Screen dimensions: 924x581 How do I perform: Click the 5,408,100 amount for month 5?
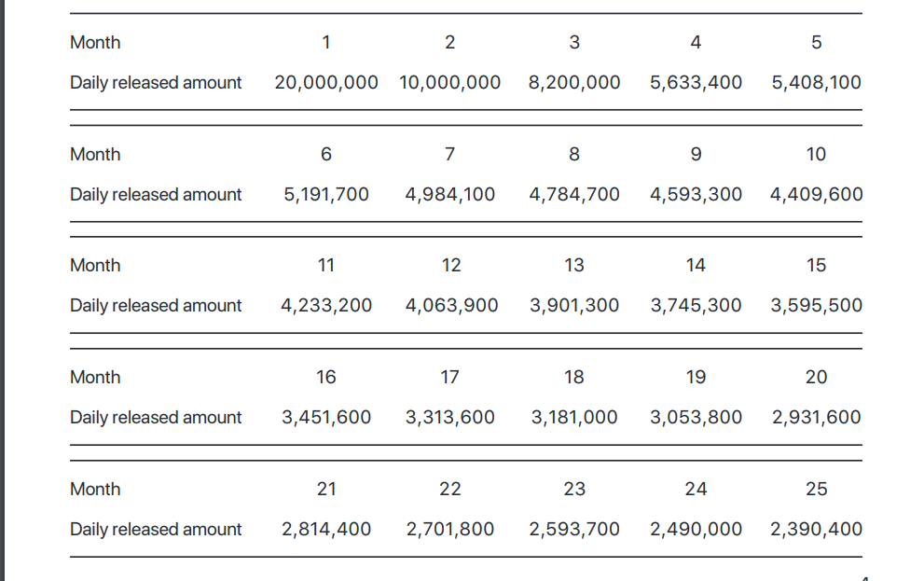(816, 83)
